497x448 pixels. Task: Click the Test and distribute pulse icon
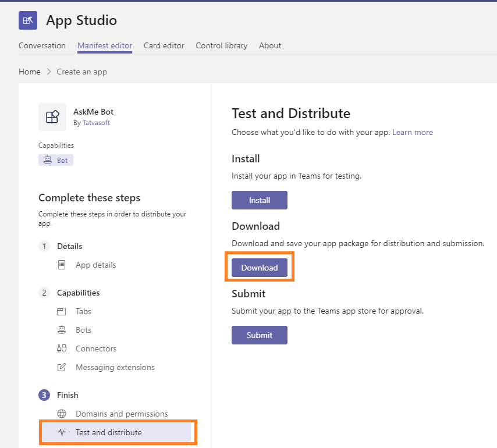62,432
